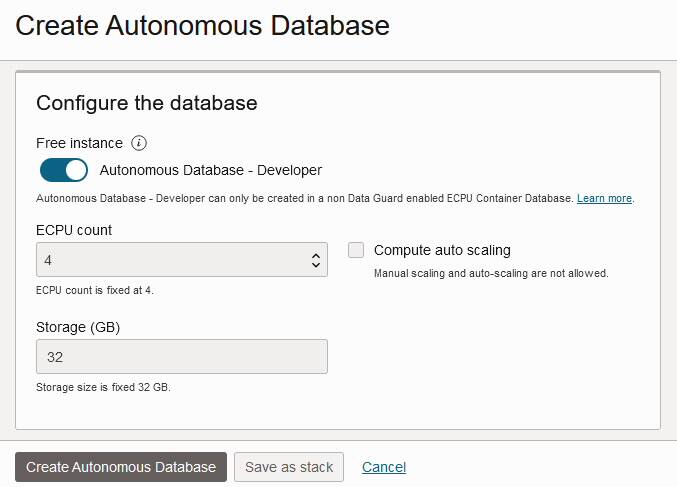Toggle the Autonomous Database - Developer switch
677x487 pixels.
pyautogui.click(x=64, y=170)
